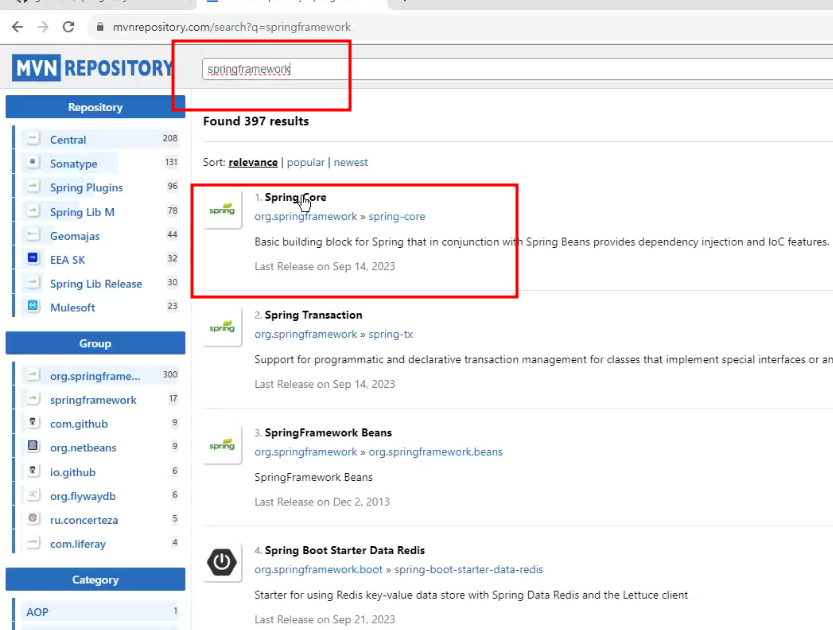Screen dimensions: 833x630
Task: Open the Spring Core result title
Action: pos(295,198)
